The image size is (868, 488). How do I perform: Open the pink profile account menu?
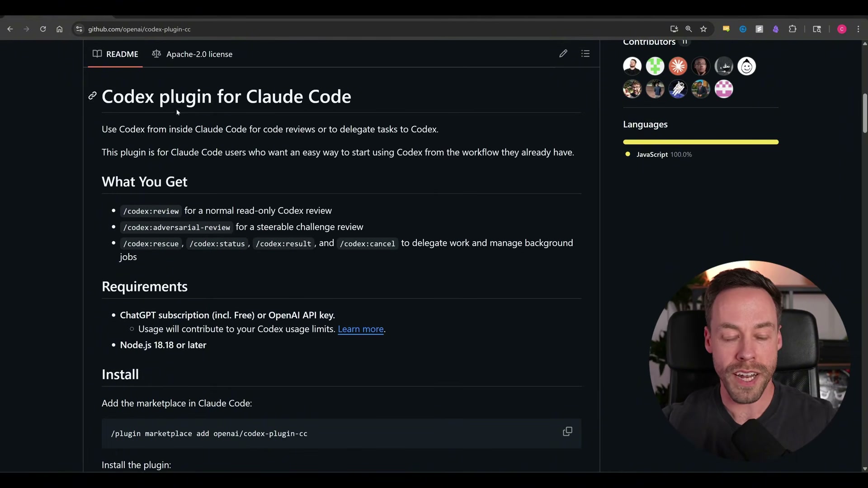coord(842,29)
